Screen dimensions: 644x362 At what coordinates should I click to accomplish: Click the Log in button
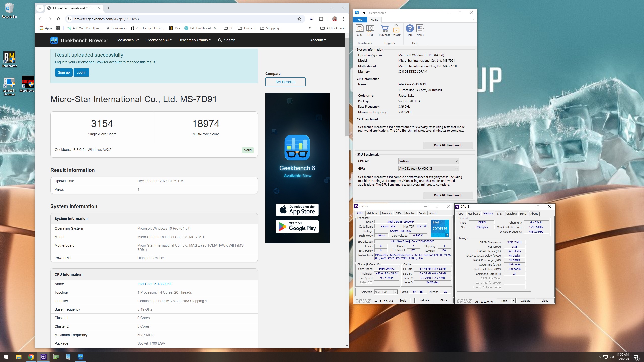81,72
